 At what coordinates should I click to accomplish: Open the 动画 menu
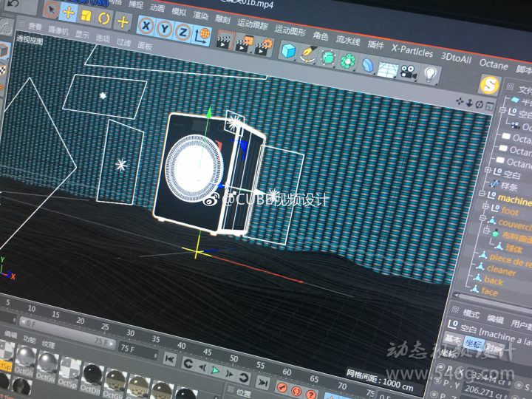[x=157, y=7]
